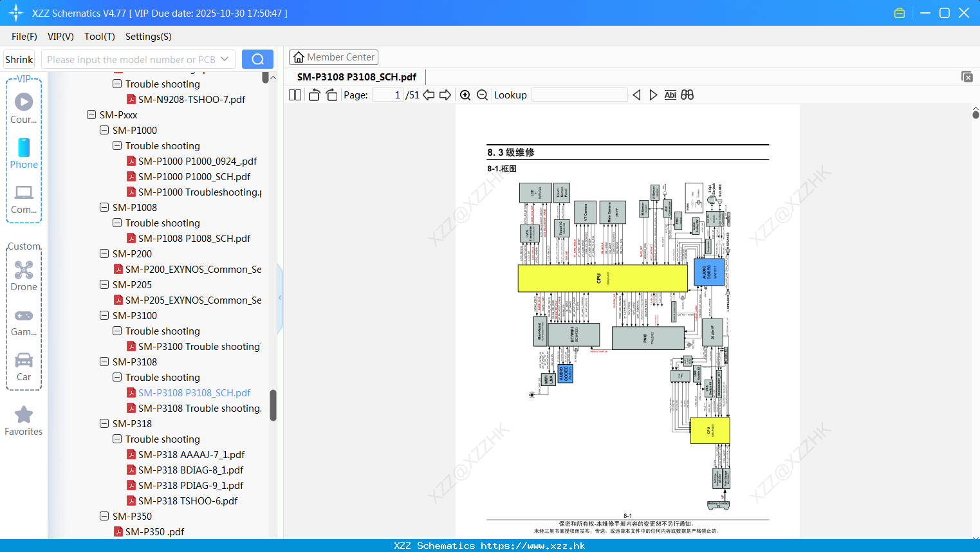Collapse the SM-P1000 node
This screenshot has height=552, width=980.
(104, 130)
